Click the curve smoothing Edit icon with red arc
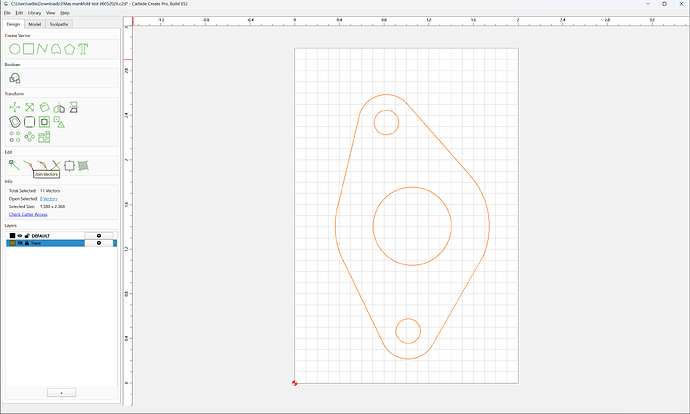This screenshot has width=690, height=414. (42, 165)
